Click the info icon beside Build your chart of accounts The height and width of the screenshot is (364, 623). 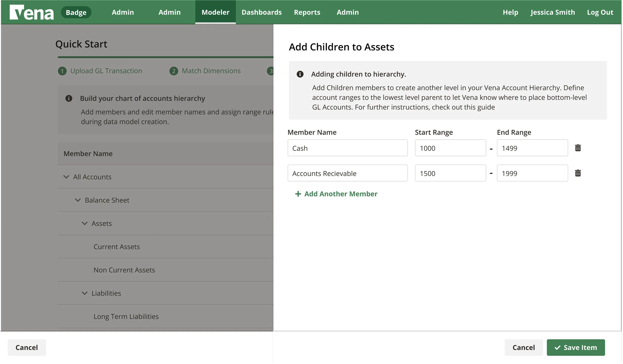[x=69, y=98]
